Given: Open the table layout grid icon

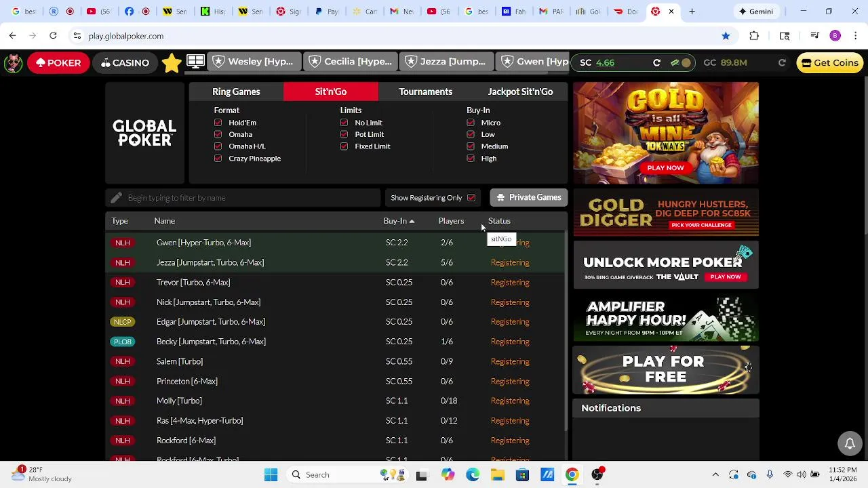Looking at the screenshot, I should pos(195,62).
